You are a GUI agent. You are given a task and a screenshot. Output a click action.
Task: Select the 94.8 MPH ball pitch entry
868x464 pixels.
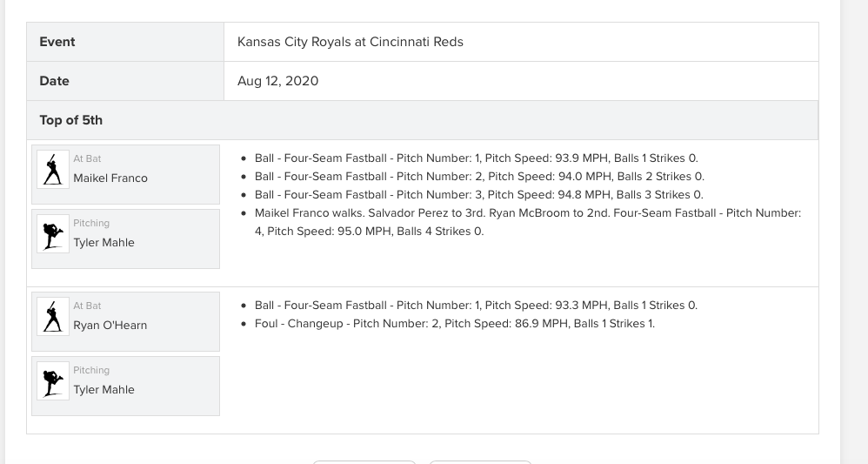(479, 195)
